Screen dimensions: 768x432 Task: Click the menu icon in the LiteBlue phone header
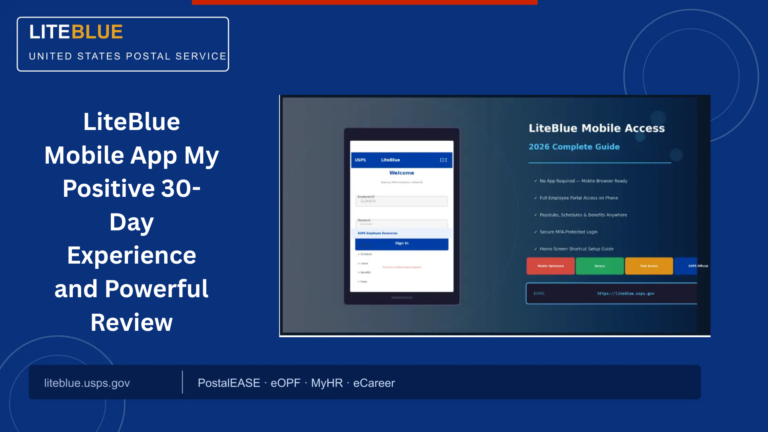443,160
